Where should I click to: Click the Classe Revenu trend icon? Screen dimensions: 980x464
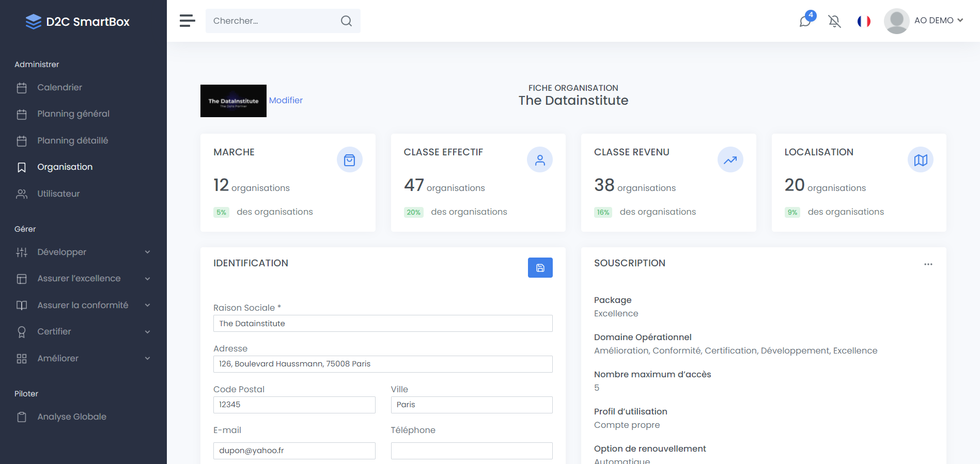[730, 160]
